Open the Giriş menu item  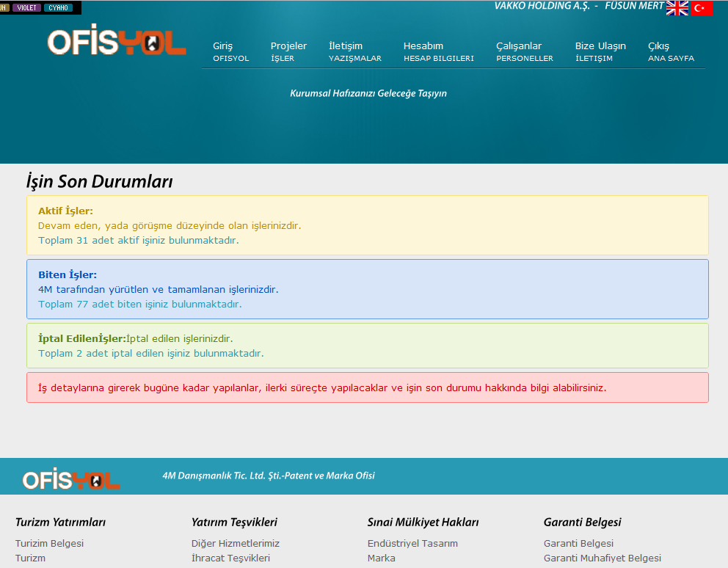[x=230, y=51]
